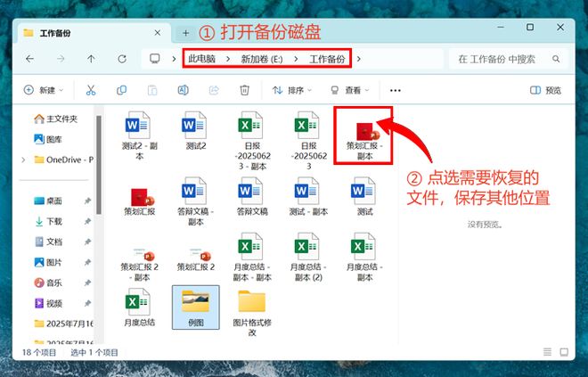Click the Share icon in toolbar
The image size is (588, 377).
point(214,90)
